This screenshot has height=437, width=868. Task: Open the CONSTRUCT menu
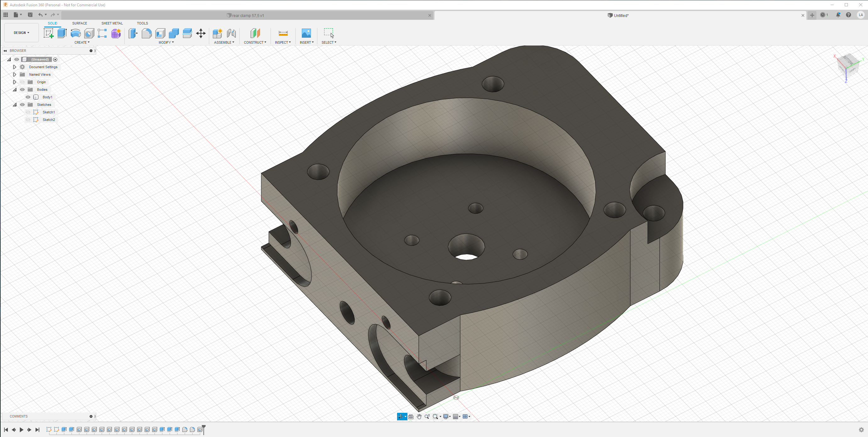click(x=255, y=42)
